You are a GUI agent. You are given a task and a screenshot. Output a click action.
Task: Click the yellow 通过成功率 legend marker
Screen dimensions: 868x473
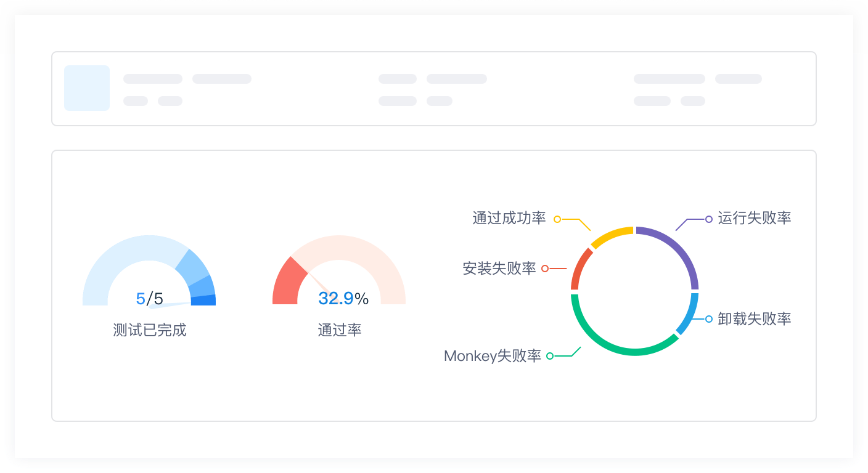[557, 219]
